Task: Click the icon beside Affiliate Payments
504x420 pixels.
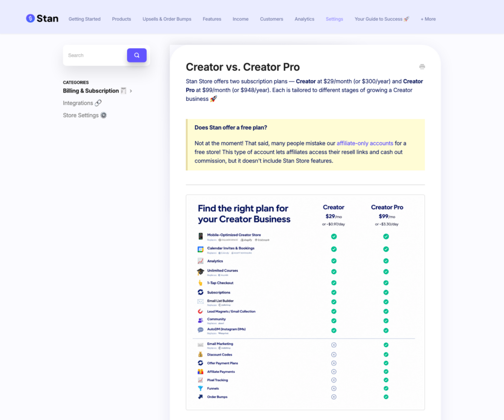Action: click(201, 371)
